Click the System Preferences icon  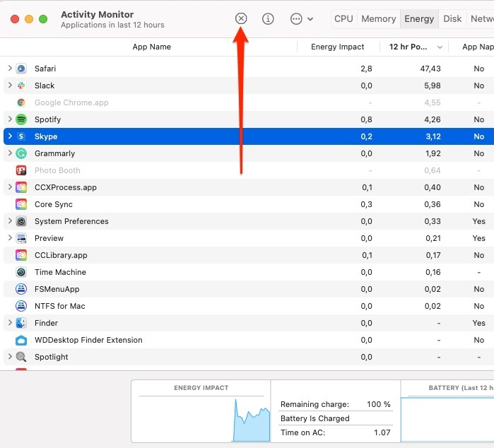pyautogui.click(x=21, y=221)
